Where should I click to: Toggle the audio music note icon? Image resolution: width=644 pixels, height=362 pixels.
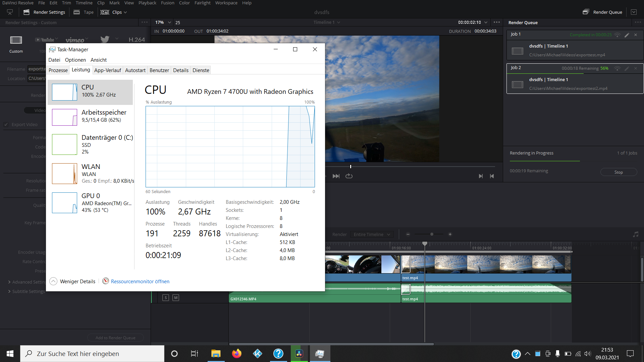click(x=636, y=234)
